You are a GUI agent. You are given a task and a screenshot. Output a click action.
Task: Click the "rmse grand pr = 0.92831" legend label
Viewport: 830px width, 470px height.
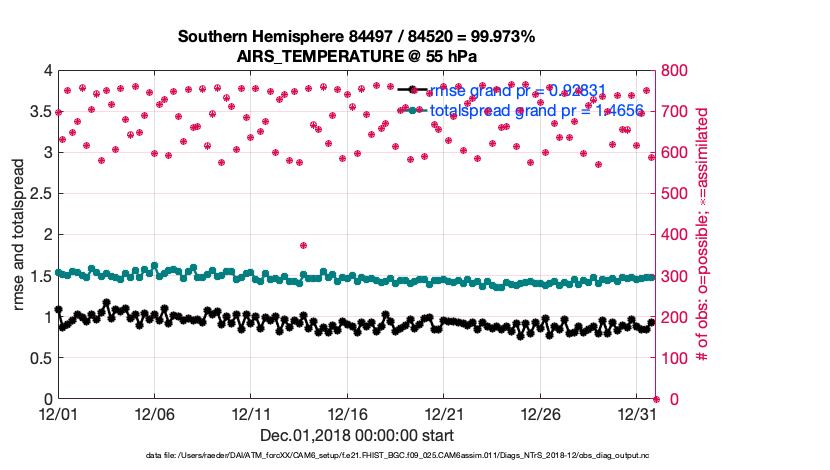coord(517,90)
